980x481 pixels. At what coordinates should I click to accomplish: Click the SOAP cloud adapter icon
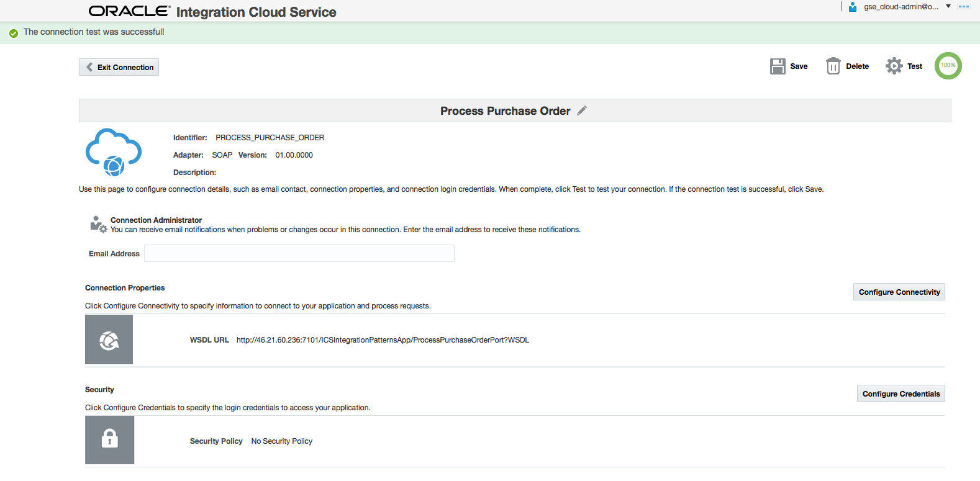(x=114, y=152)
